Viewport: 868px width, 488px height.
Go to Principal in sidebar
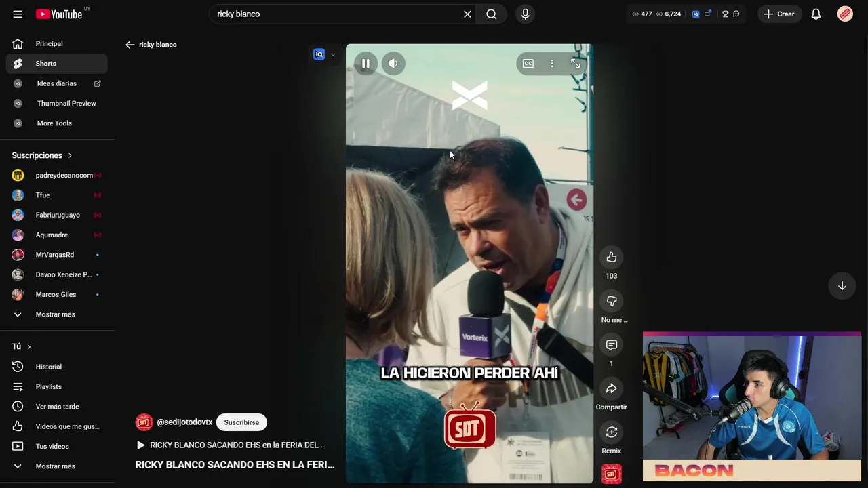point(57,43)
